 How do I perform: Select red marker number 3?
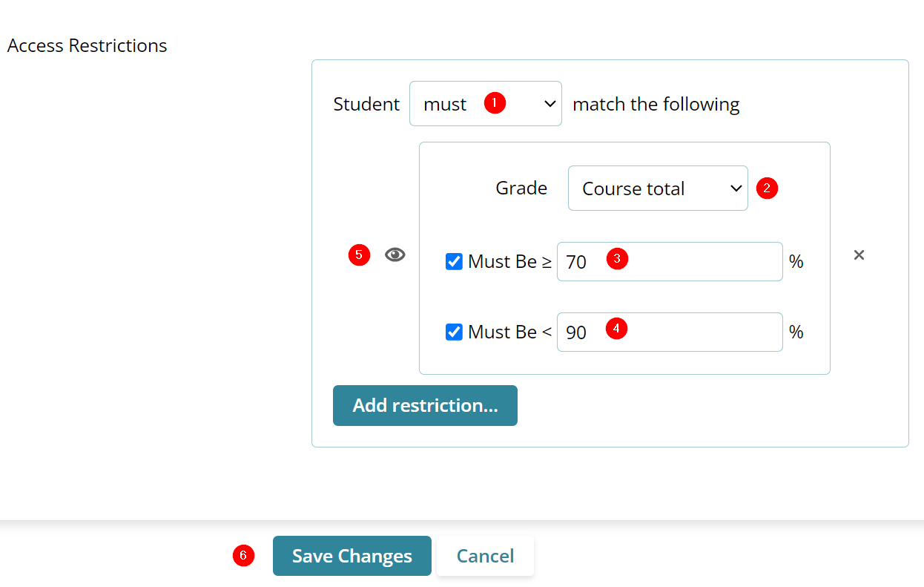point(617,258)
